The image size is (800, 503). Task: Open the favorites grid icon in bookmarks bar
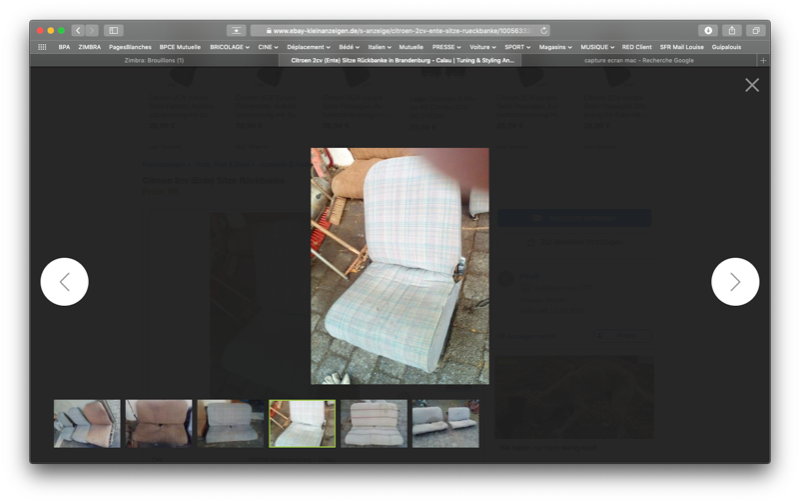pos(42,47)
